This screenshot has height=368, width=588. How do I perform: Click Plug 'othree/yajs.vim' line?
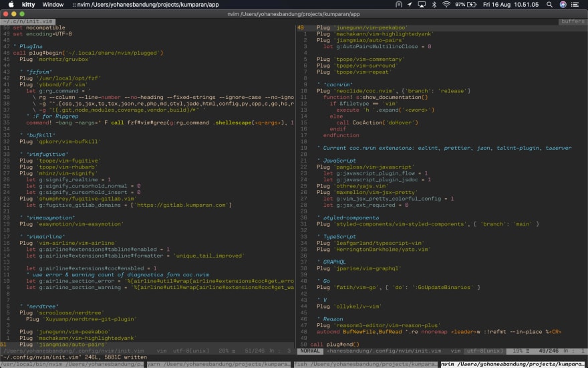[x=353, y=186]
